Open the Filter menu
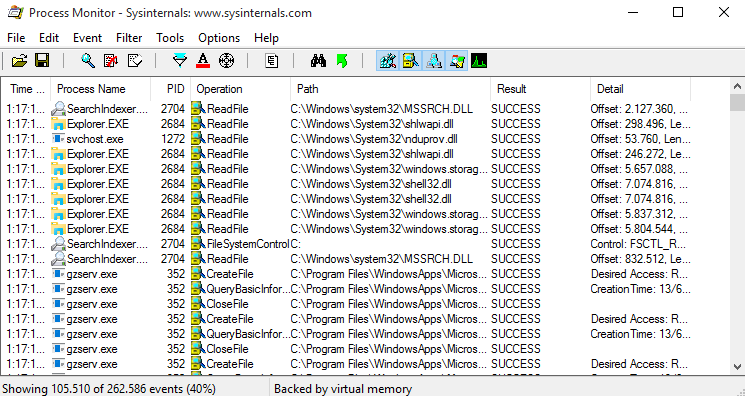Viewport: 745px width, 396px height. point(129,38)
